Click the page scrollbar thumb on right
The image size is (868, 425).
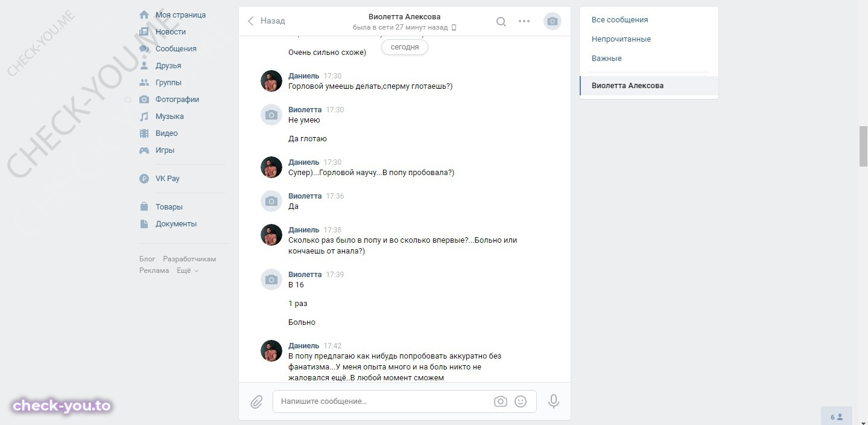pyautogui.click(x=863, y=146)
